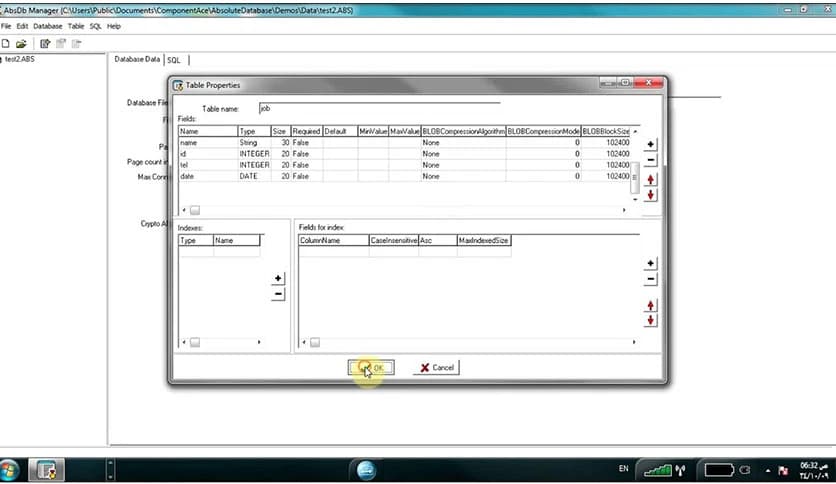Open the File menu

pyautogui.click(x=6, y=26)
